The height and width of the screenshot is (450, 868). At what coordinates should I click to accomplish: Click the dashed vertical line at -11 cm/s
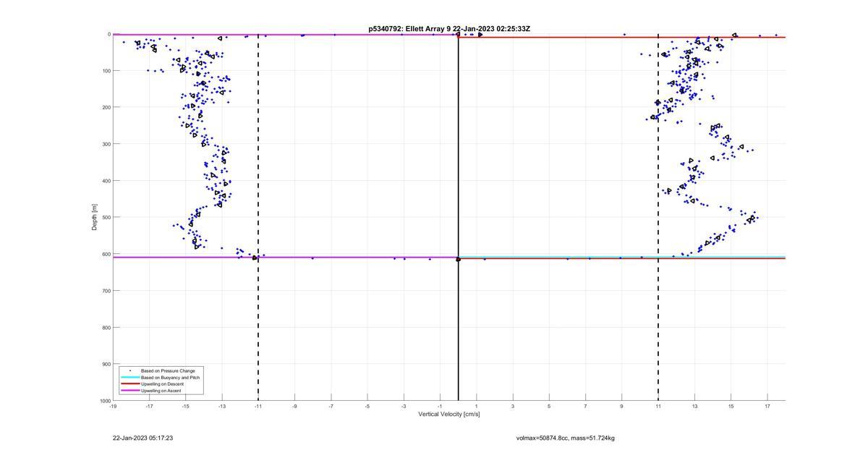pyautogui.click(x=258, y=217)
